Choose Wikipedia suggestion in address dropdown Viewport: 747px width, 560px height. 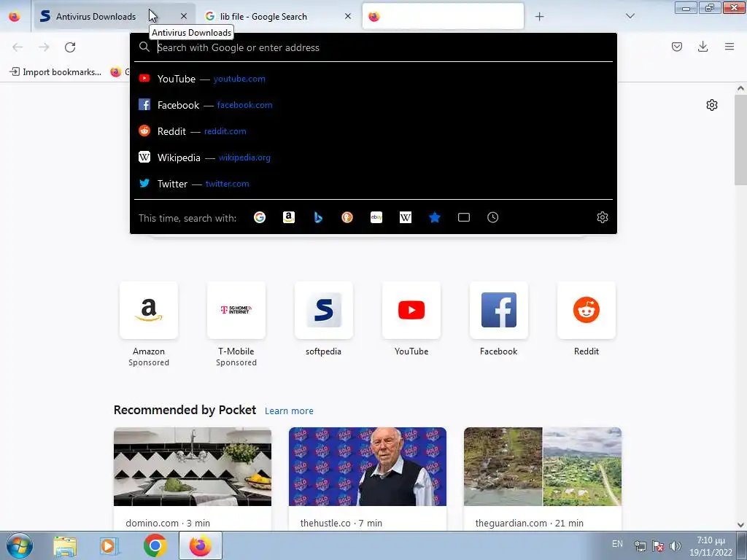tap(373, 157)
